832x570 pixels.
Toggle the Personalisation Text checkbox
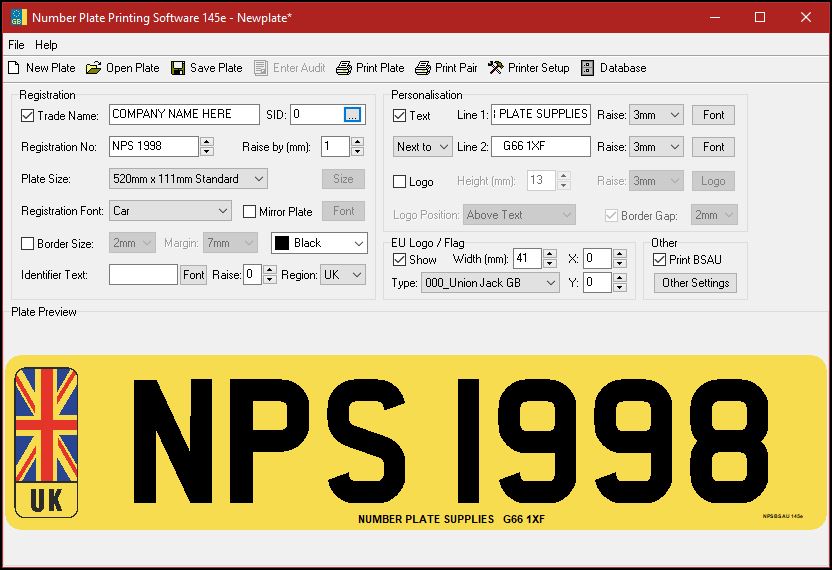400,115
